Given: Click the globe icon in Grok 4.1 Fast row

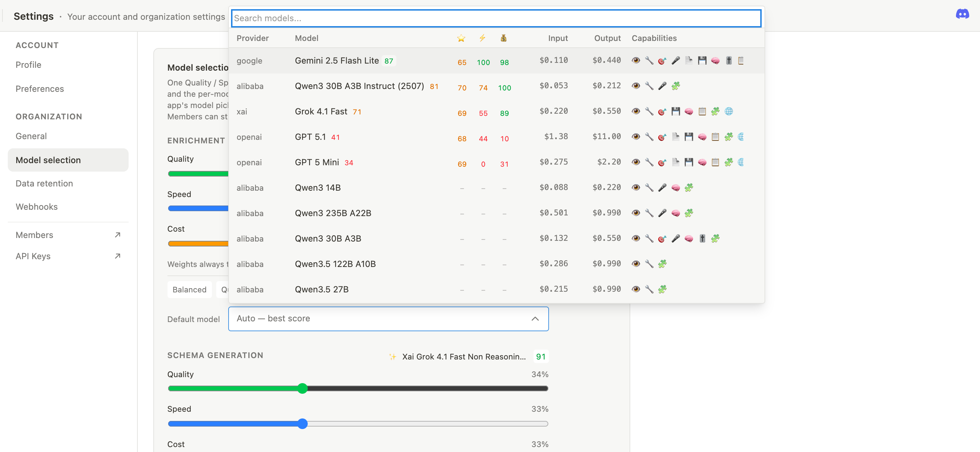Looking at the screenshot, I should (728, 111).
